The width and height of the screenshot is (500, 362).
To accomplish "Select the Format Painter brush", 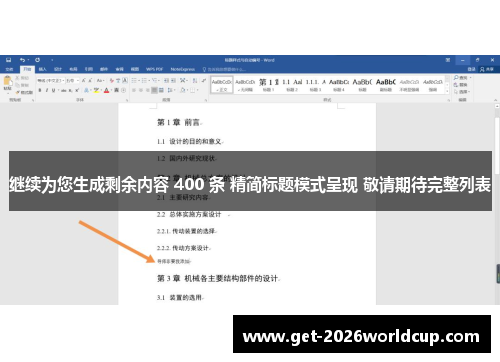I will point(17,92).
